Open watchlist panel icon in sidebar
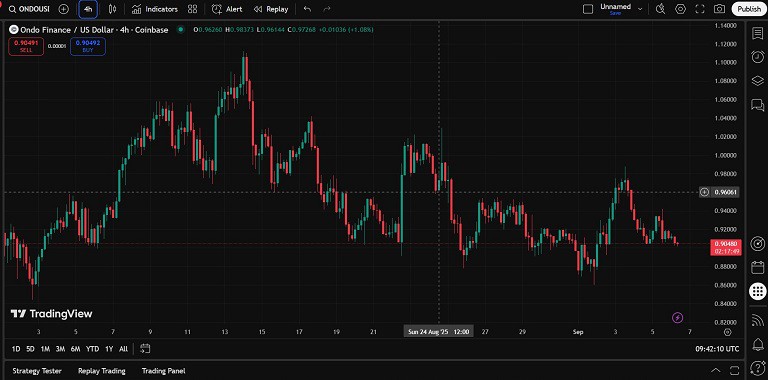 pyautogui.click(x=757, y=33)
